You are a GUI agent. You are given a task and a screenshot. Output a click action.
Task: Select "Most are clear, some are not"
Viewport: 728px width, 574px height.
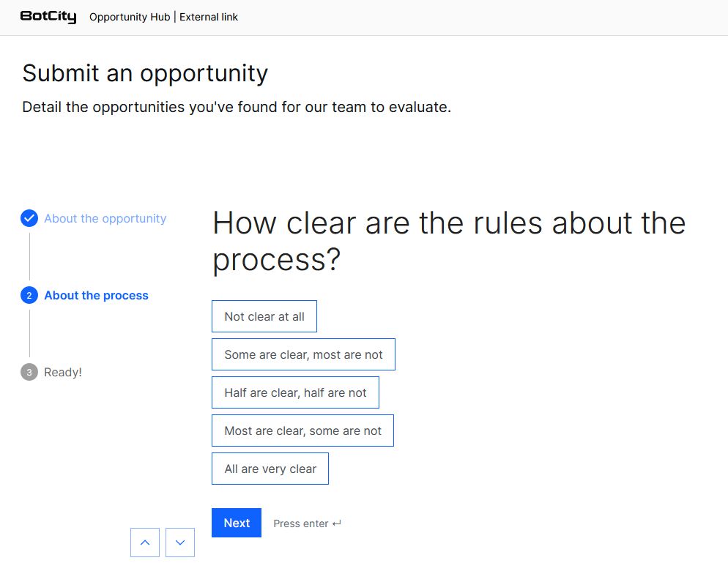(302, 430)
